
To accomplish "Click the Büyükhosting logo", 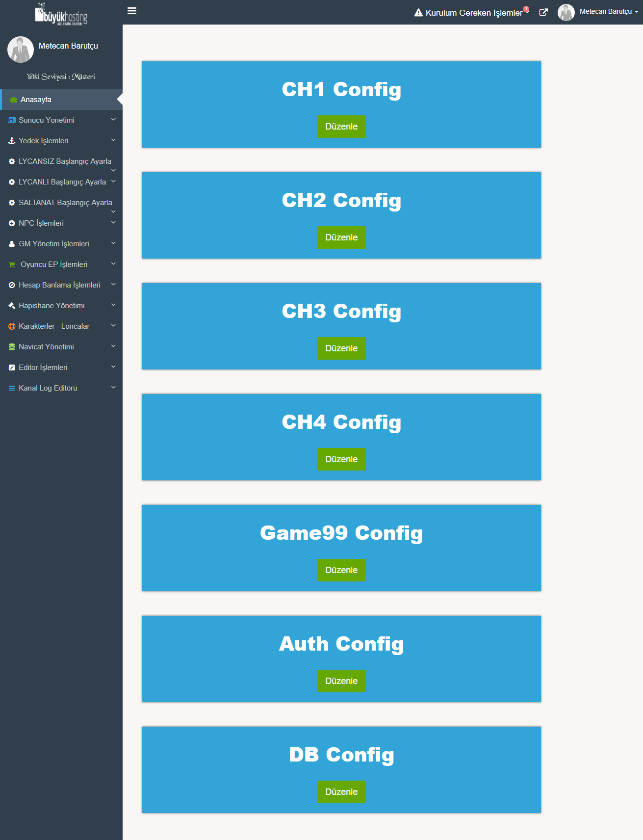I will [61, 14].
